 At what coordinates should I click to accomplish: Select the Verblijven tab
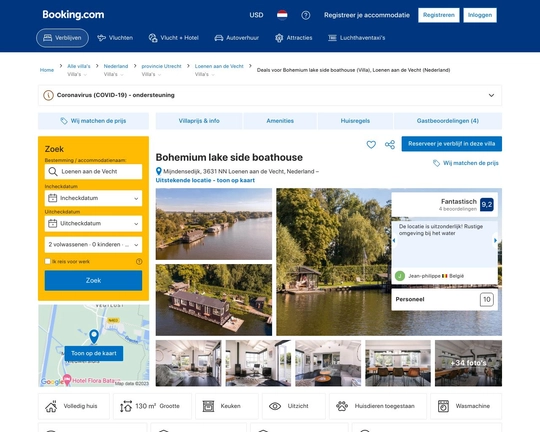click(62, 38)
